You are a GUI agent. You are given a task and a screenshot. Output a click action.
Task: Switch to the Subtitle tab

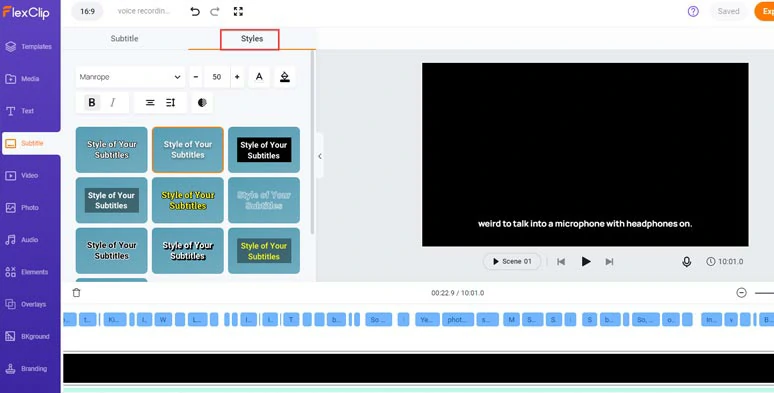pos(124,39)
